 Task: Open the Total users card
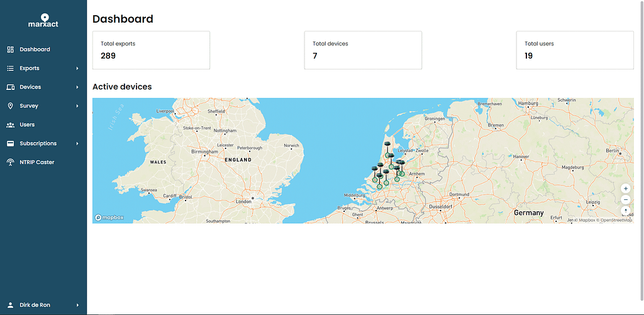(x=574, y=50)
